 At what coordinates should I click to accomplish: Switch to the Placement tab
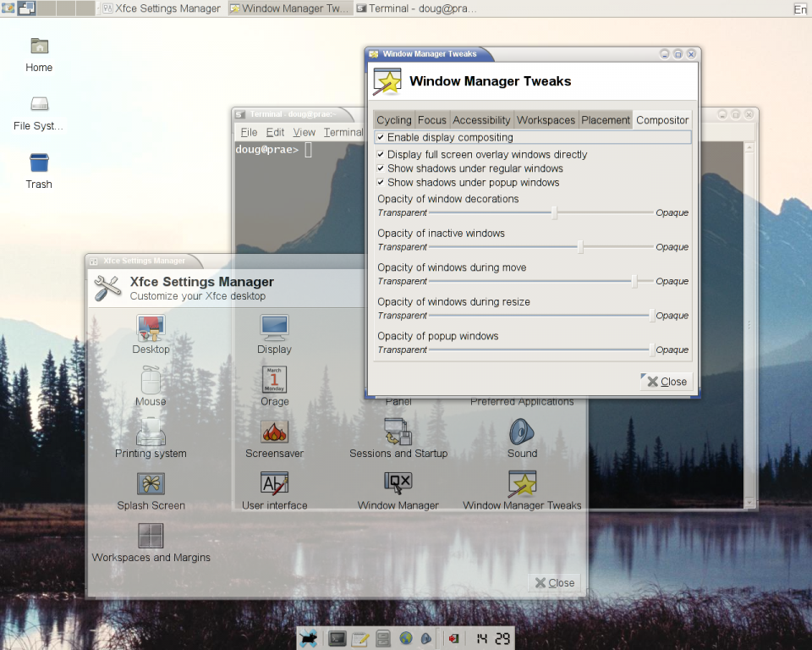coord(606,119)
